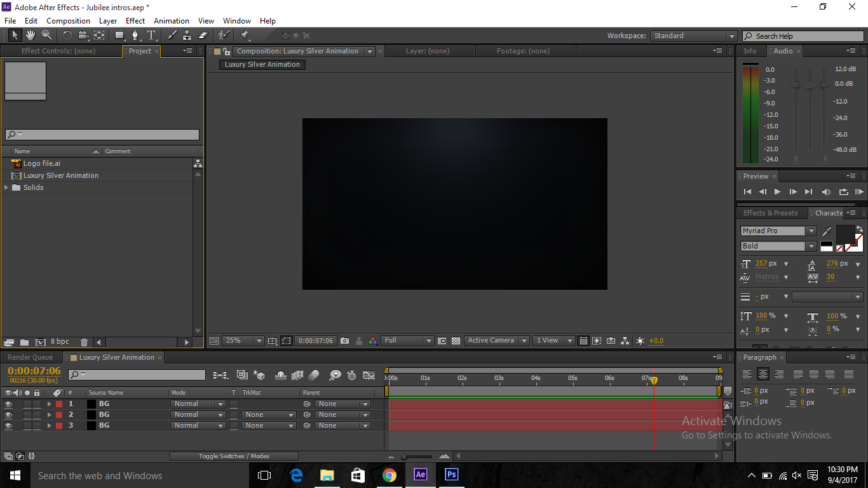Open the Animation menu
This screenshot has height=488, width=868.
coord(172,21)
